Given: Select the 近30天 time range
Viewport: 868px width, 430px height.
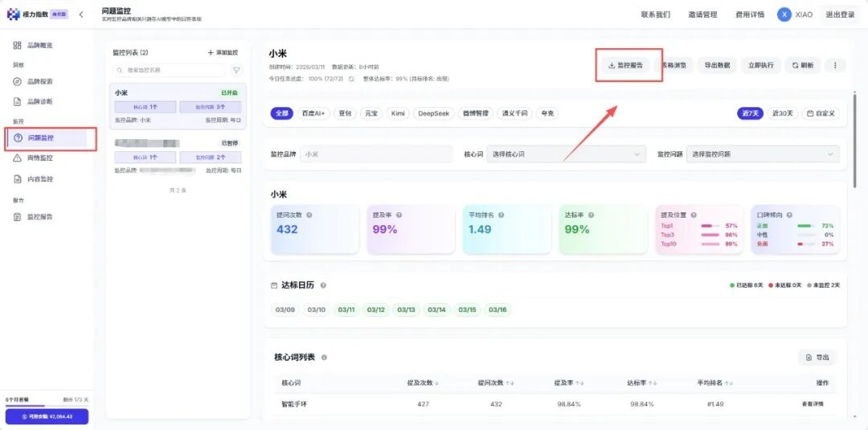Looking at the screenshot, I should pyautogui.click(x=782, y=113).
